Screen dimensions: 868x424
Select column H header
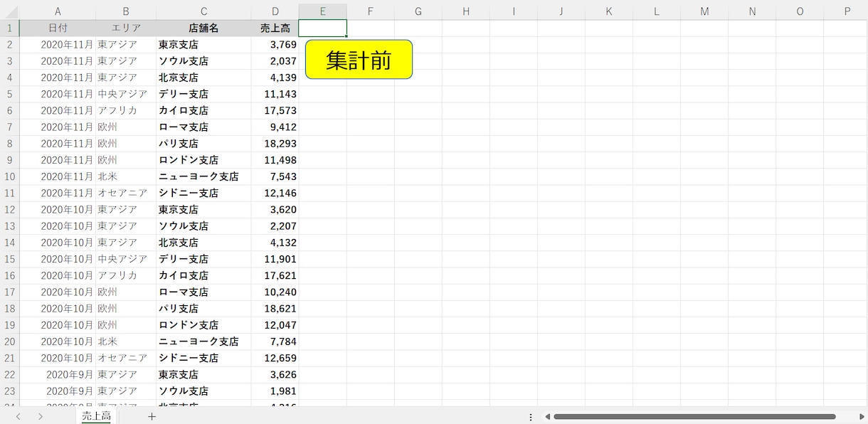(x=466, y=11)
